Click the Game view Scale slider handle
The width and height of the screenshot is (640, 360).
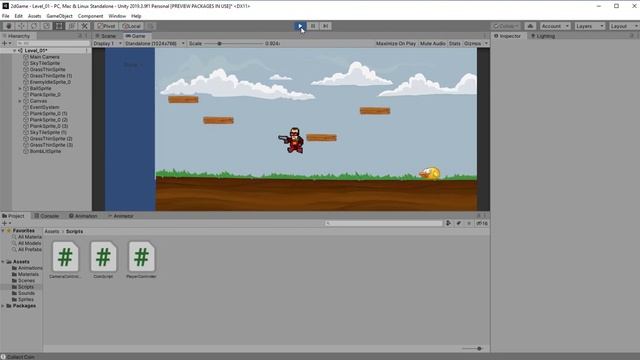[x=219, y=43]
